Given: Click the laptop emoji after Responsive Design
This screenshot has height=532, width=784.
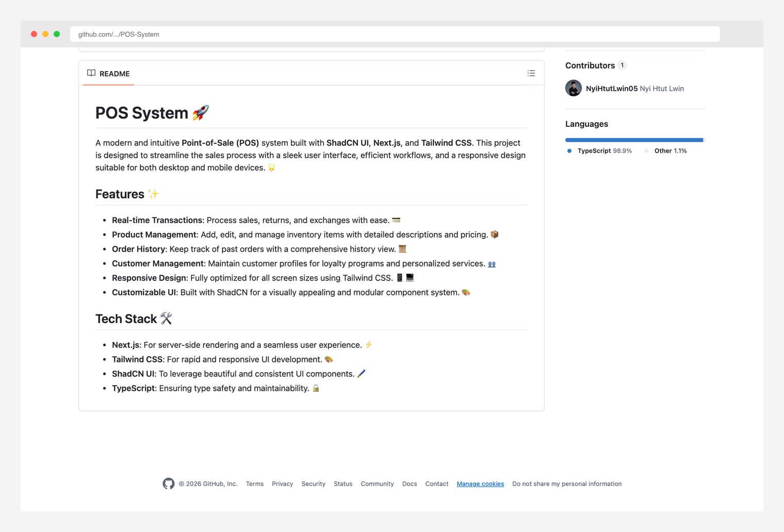Looking at the screenshot, I should tap(410, 278).
